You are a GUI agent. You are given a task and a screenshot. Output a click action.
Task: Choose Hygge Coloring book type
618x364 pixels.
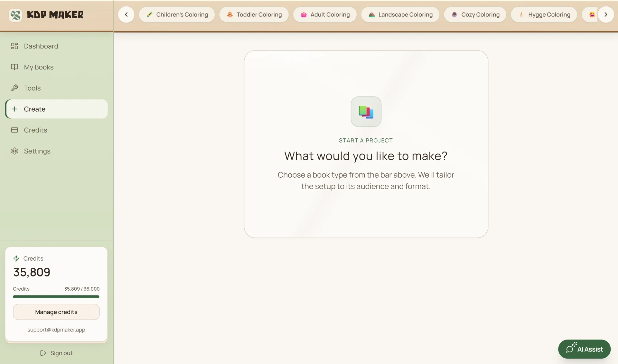pos(544,14)
